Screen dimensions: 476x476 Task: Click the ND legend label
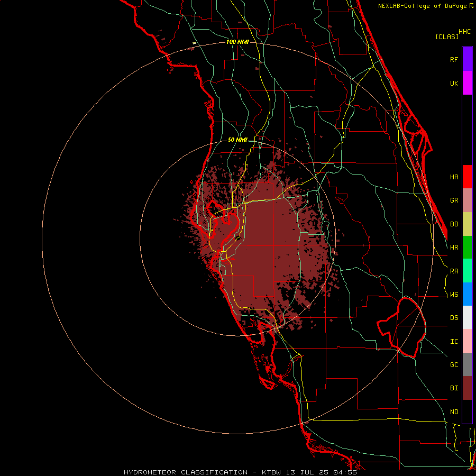(454, 412)
